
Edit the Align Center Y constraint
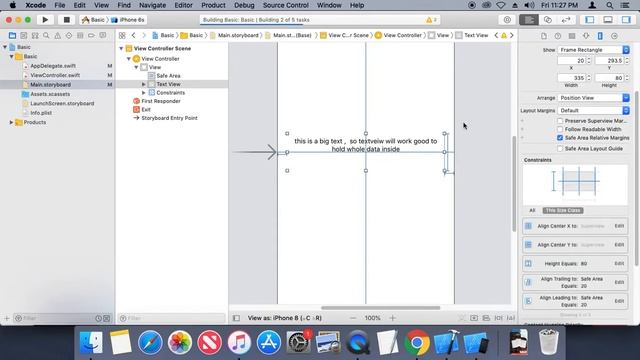(619, 244)
